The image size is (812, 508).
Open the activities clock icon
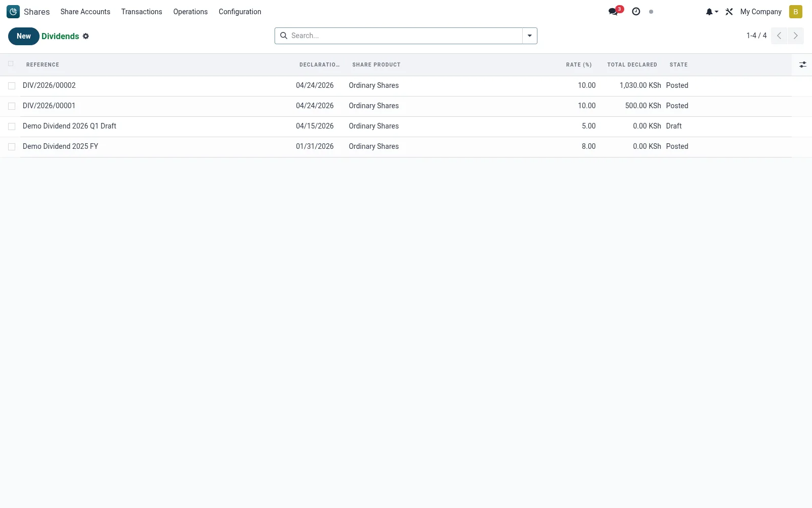[636, 12]
